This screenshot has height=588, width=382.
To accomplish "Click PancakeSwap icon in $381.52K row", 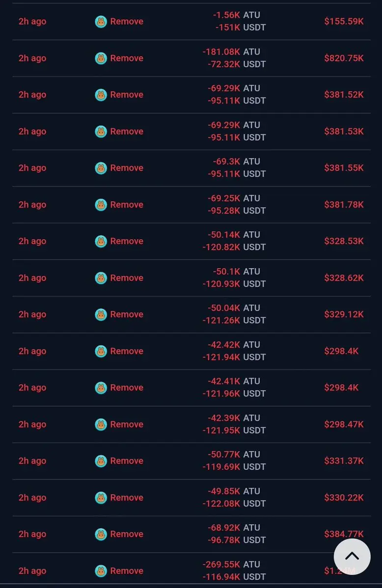I will [x=101, y=95].
